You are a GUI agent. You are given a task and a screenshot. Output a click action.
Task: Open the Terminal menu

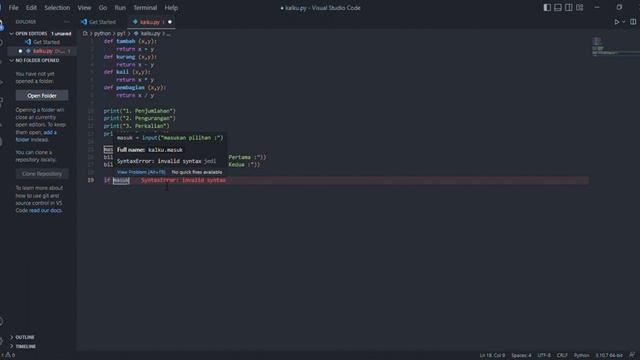145,8
